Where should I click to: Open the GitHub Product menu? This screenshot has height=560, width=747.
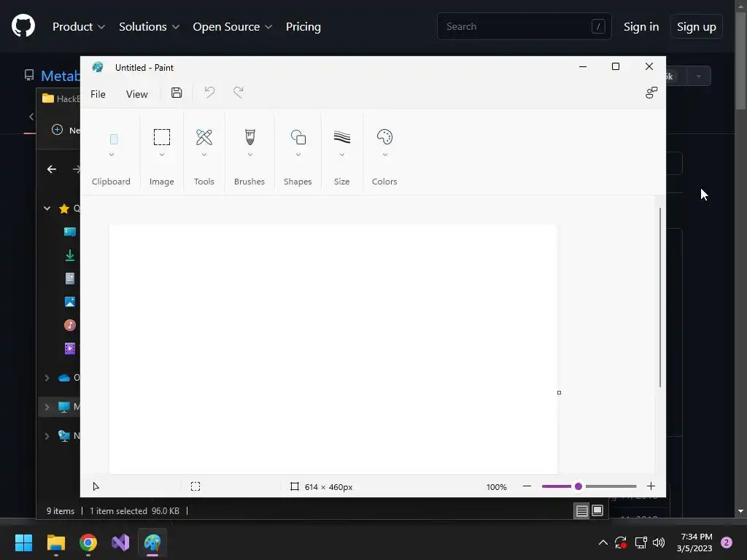(x=79, y=27)
